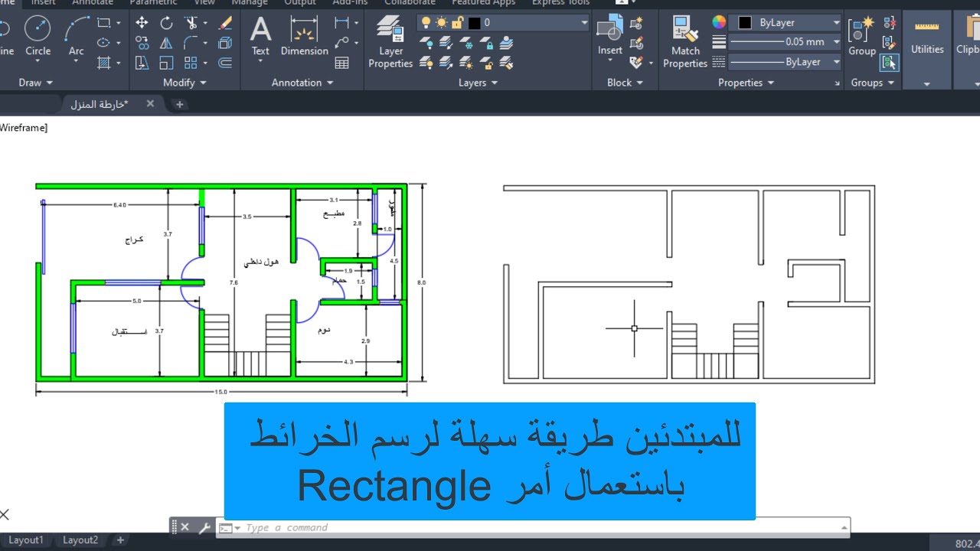This screenshot has width=980, height=551.
Task: Toggle Group Selection on/off button
Action: [x=889, y=63]
